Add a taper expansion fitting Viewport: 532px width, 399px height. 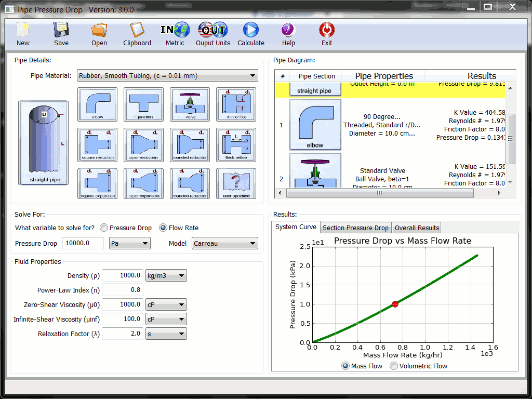point(143,183)
